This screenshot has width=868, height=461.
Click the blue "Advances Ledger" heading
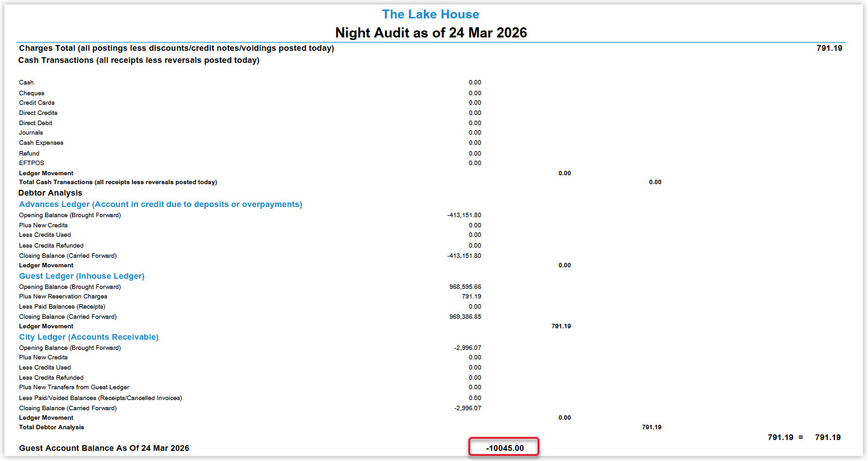point(161,204)
